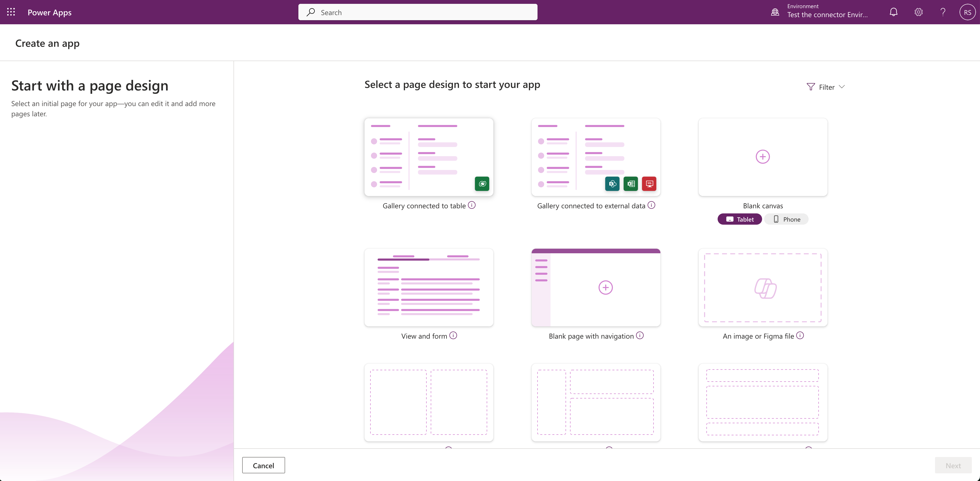Go to the Power Apps home link
The height and width of the screenshot is (481, 980).
50,12
